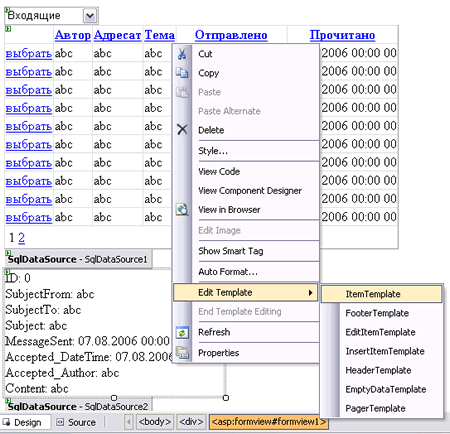This screenshot has height=434, width=450.
Task: Click the tag navigator left arrow
Action: (129, 422)
